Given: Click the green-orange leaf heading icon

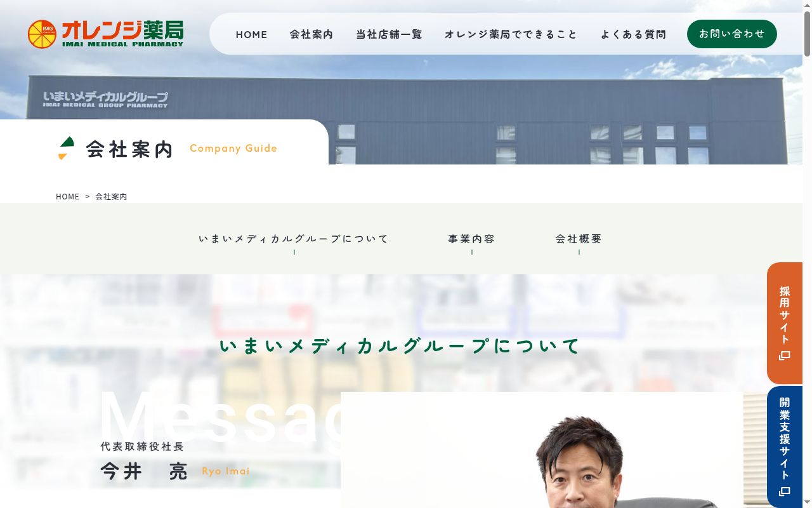Looking at the screenshot, I should pyautogui.click(x=66, y=149).
